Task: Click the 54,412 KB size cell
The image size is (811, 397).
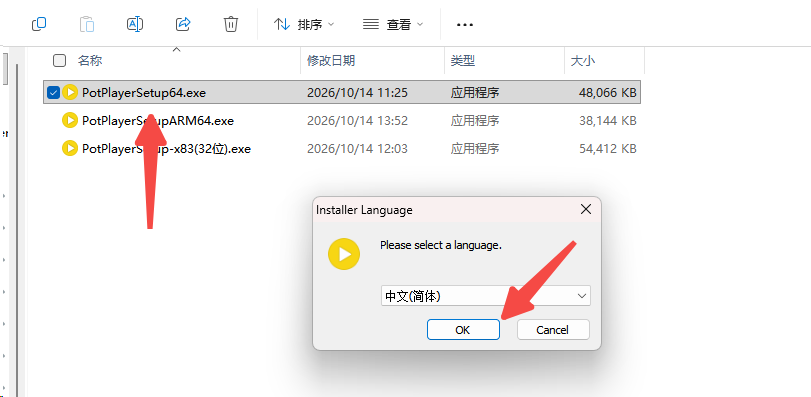Action: click(x=608, y=148)
